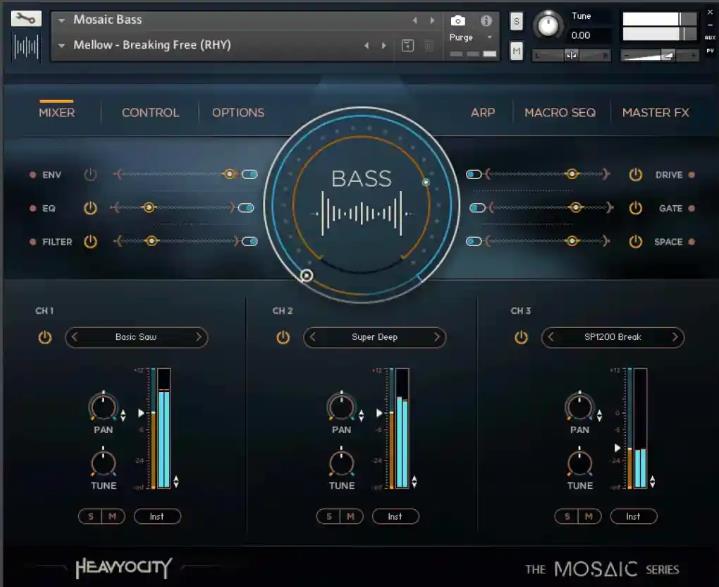The width and height of the screenshot is (719, 587).
Task: Open the MACRO SEQ tab
Action: 560,113
